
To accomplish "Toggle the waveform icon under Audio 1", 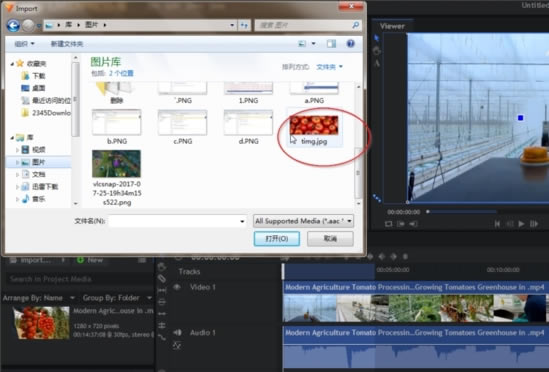I will pyautogui.click(x=177, y=345).
